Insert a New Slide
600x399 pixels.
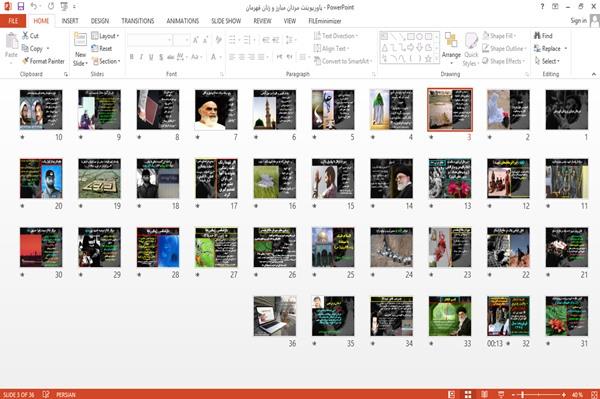click(x=80, y=49)
